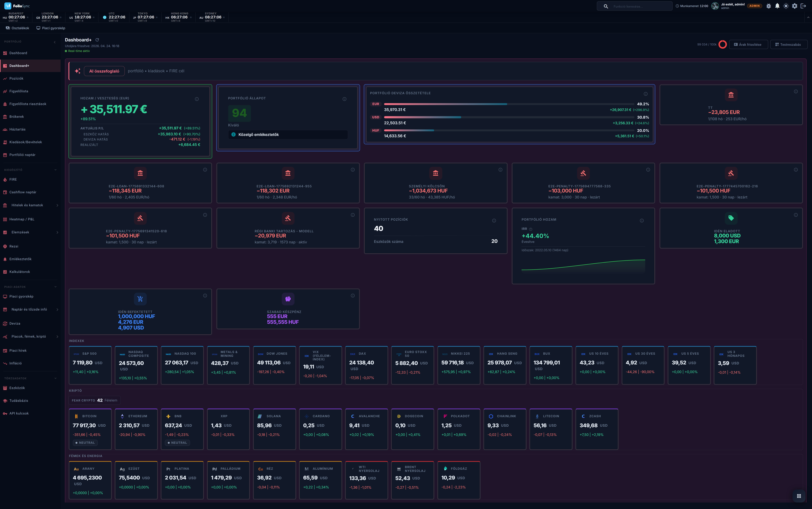
Task: Open Emlékeztetők in the sidebar
Action: pyautogui.click(x=30, y=259)
